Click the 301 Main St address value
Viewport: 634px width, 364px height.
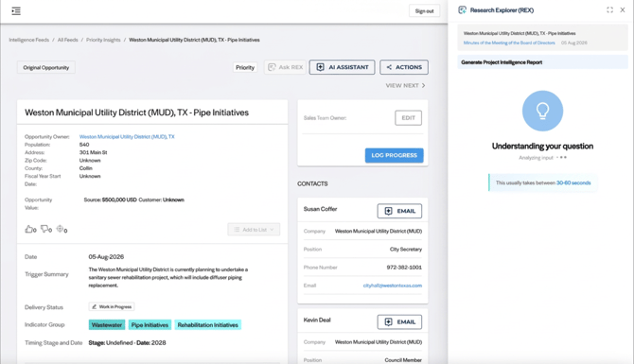(x=94, y=153)
